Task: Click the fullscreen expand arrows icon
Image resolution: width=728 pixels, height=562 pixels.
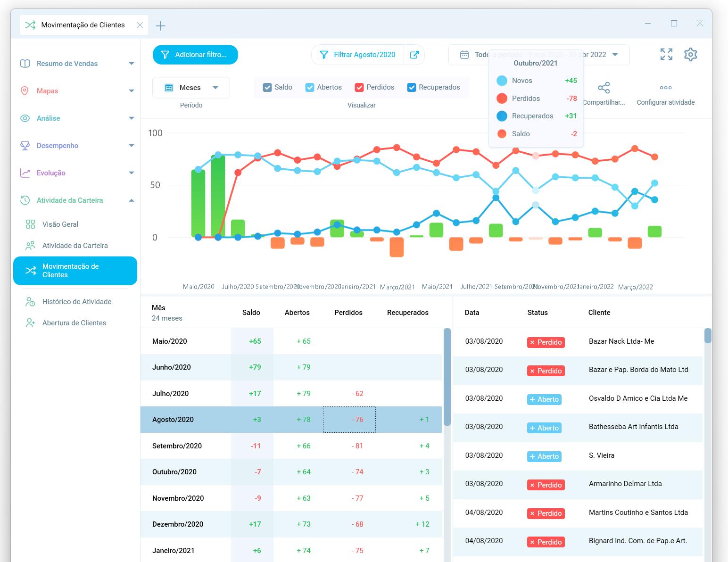Action: pos(666,55)
